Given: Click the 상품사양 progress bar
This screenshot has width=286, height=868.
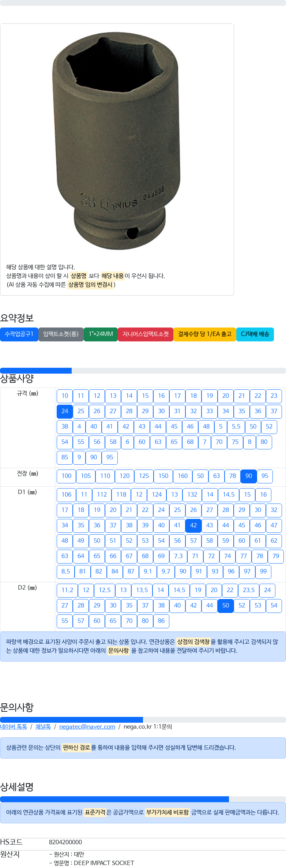Looking at the screenshot, I should 143,371.
